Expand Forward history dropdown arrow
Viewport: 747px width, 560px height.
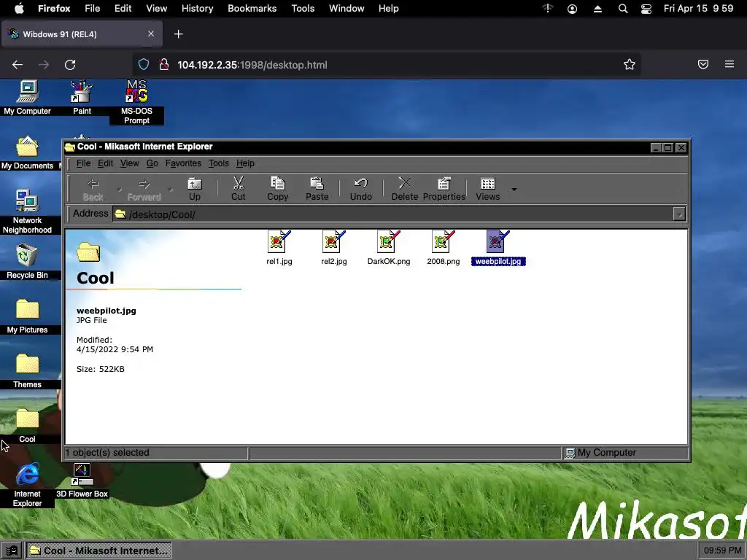[171, 190]
